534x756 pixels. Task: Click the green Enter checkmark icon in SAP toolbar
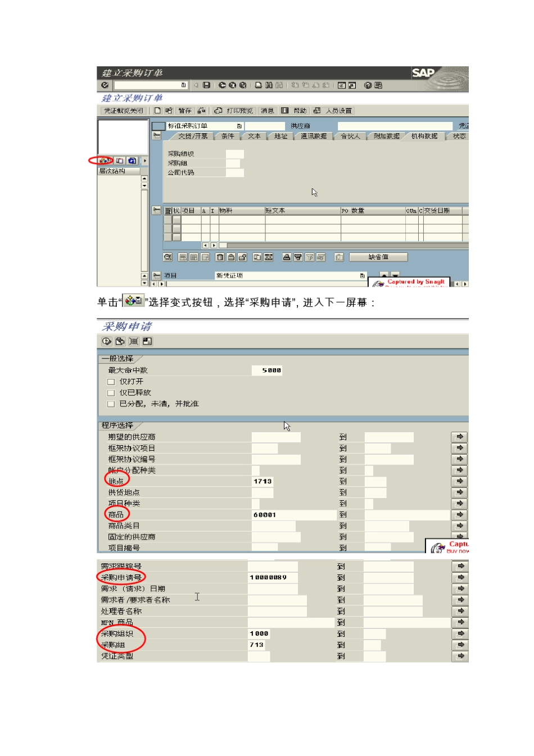105,85
